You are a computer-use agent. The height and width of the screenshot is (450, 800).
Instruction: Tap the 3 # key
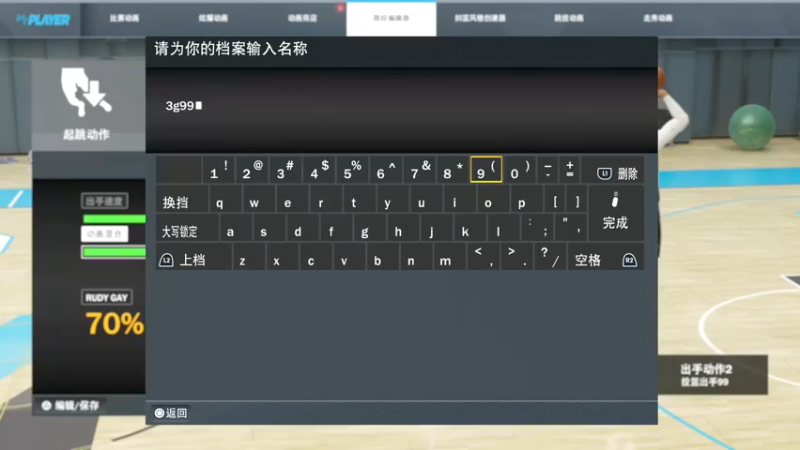point(285,170)
